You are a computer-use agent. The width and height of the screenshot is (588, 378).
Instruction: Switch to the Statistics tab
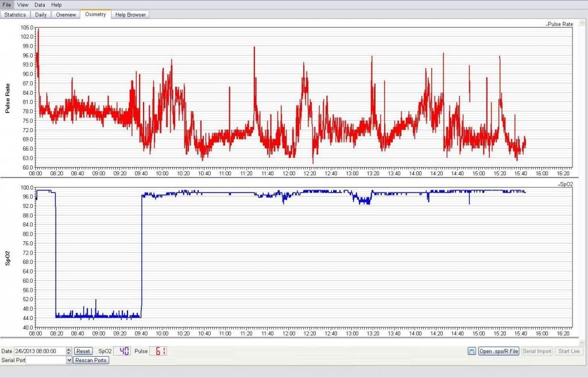click(15, 14)
